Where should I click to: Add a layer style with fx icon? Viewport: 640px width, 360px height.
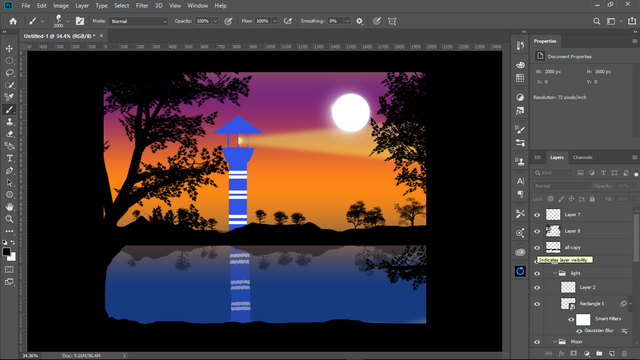(x=561, y=353)
